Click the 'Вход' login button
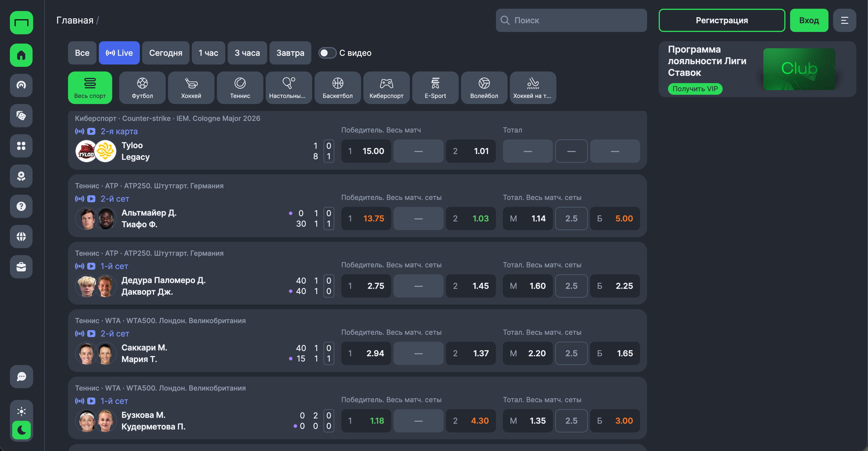 [x=809, y=20]
